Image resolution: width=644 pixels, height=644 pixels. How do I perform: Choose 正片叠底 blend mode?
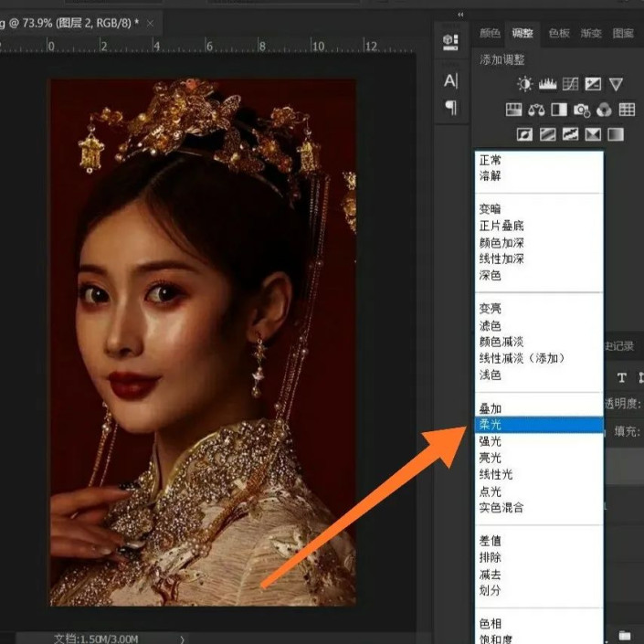click(x=539, y=226)
